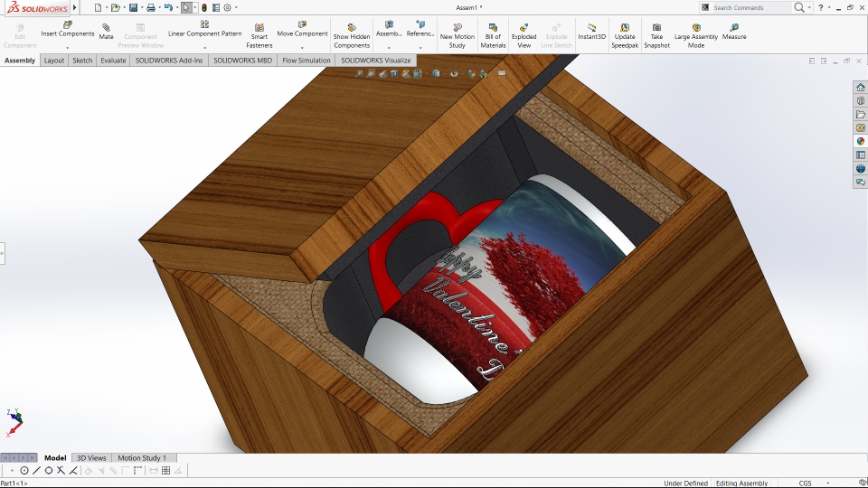Open the Select tool dropdown arrow
The width and height of the screenshot is (868, 488).
tap(195, 8)
